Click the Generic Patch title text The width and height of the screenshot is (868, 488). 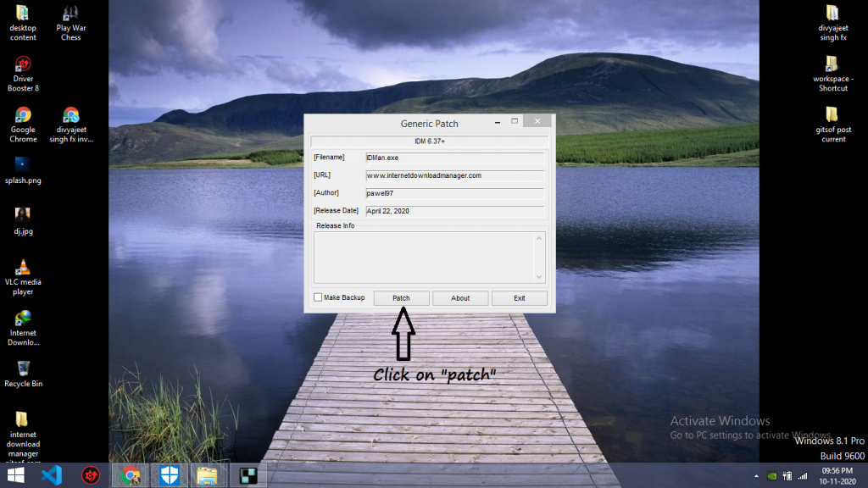[x=430, y=124]
